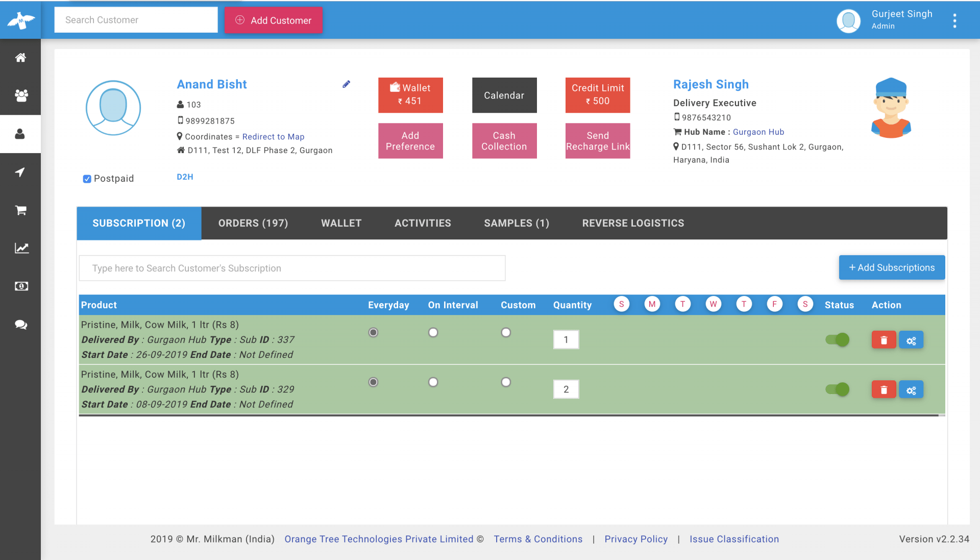Screen dimensions: 980x560
Task: Open the analytics chart icon in sidebar
Action: (x=20, y=248)
